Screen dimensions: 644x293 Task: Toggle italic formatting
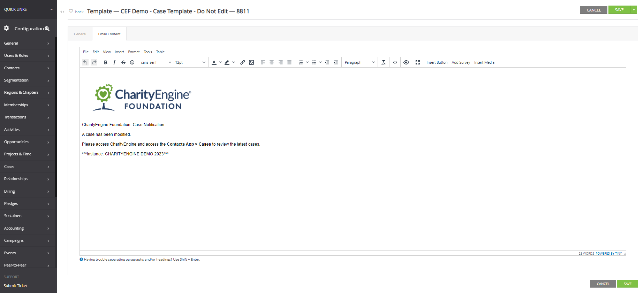click(x=114, y=62)
